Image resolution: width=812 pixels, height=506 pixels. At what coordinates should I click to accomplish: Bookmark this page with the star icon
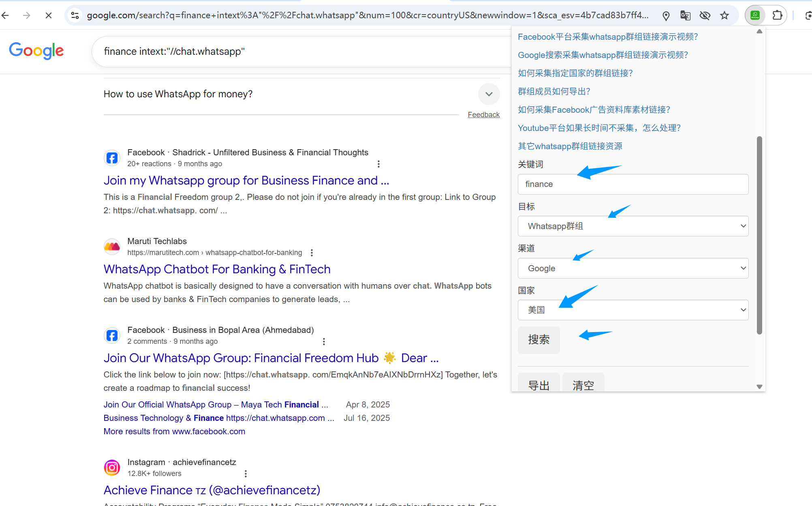click(724, 16)
